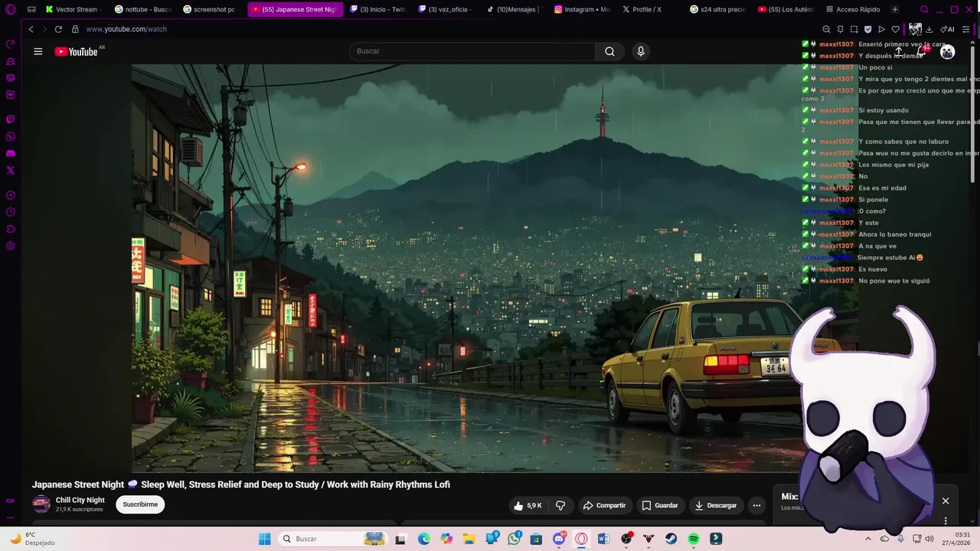Switch to the screenshot pc tab

(x=211, y=9)
